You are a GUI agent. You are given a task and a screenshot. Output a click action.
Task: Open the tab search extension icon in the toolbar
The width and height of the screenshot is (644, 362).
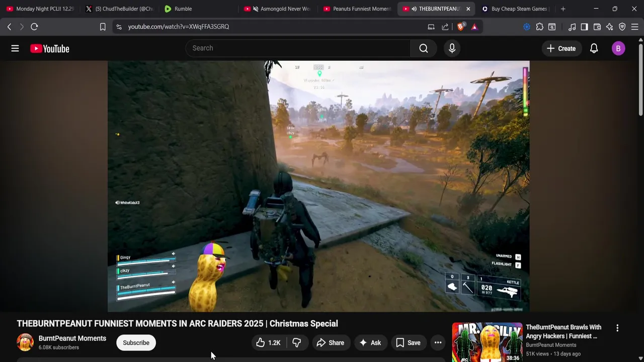pos(552,27)
